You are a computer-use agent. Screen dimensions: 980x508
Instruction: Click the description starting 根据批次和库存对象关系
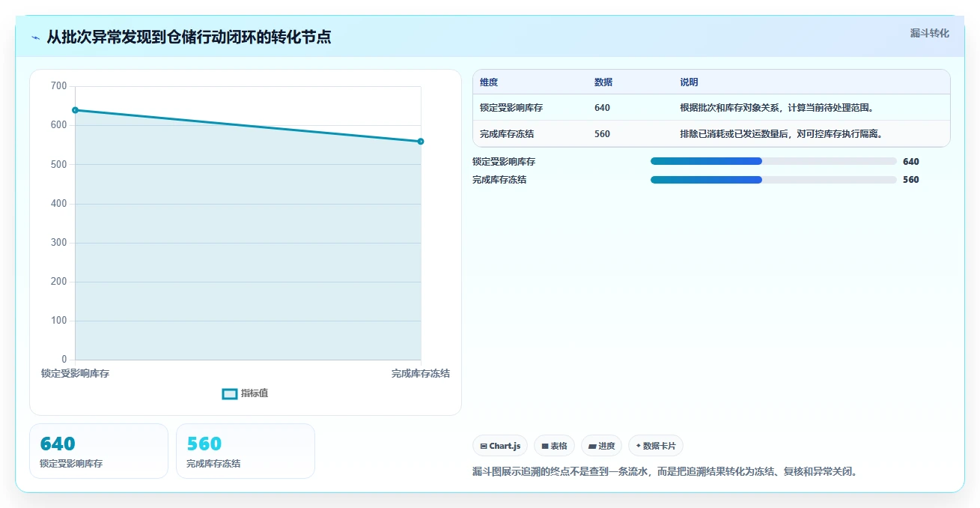pyautogui.click(x=777, y=108)
